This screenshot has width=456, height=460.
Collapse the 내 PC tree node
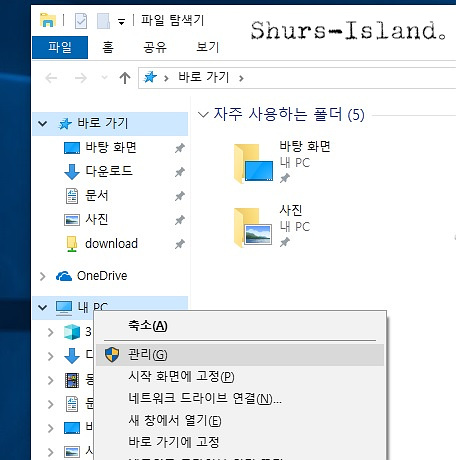[x=42, y=307]
